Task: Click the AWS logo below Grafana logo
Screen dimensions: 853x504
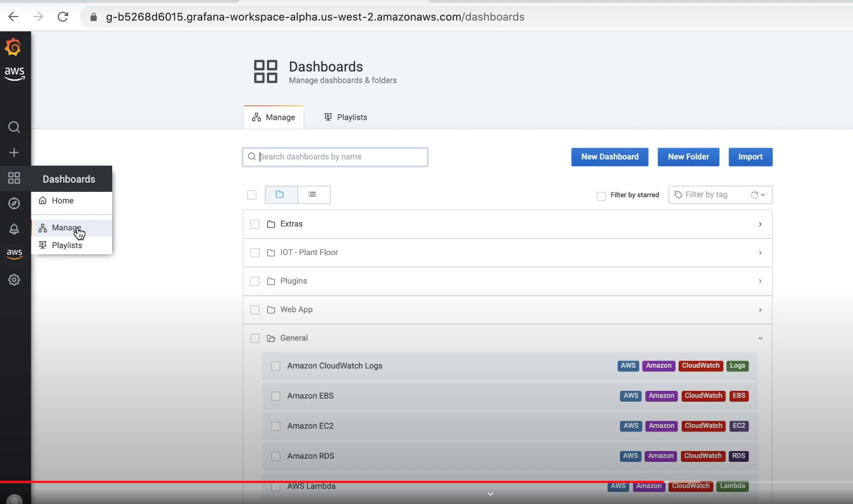Action: click(x=14, y=74)
